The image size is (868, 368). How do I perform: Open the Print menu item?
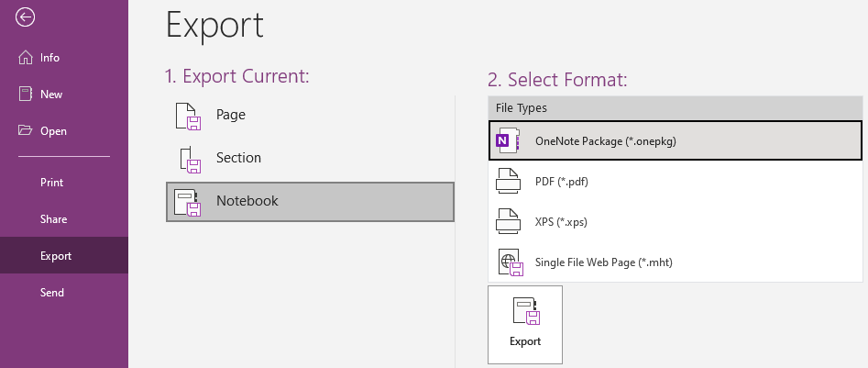click(52, 183)
